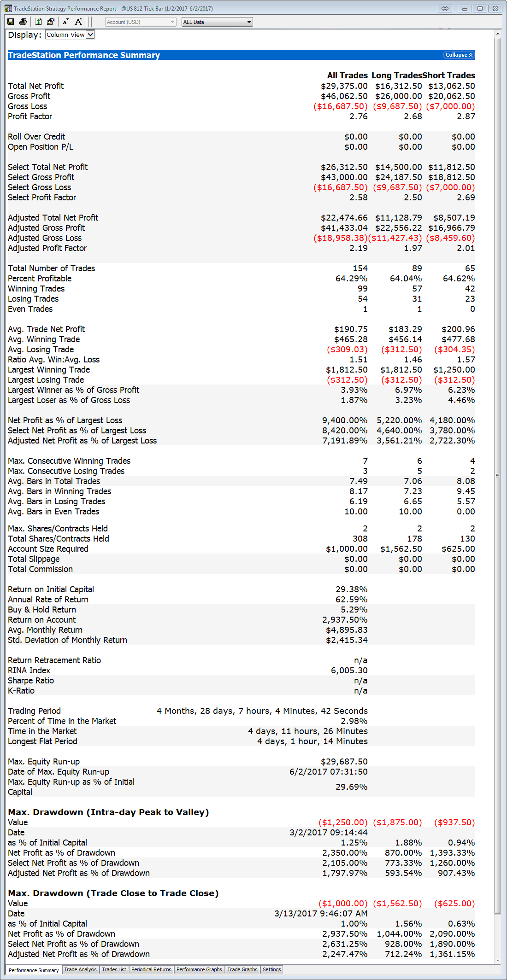
Task: Click the vertical scrollbar up arrow
Action: pos(498,34)
